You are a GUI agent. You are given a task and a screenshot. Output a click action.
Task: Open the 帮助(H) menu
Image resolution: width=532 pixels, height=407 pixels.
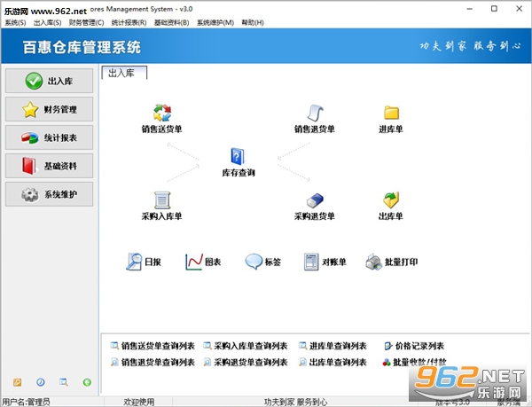(253, 23)
